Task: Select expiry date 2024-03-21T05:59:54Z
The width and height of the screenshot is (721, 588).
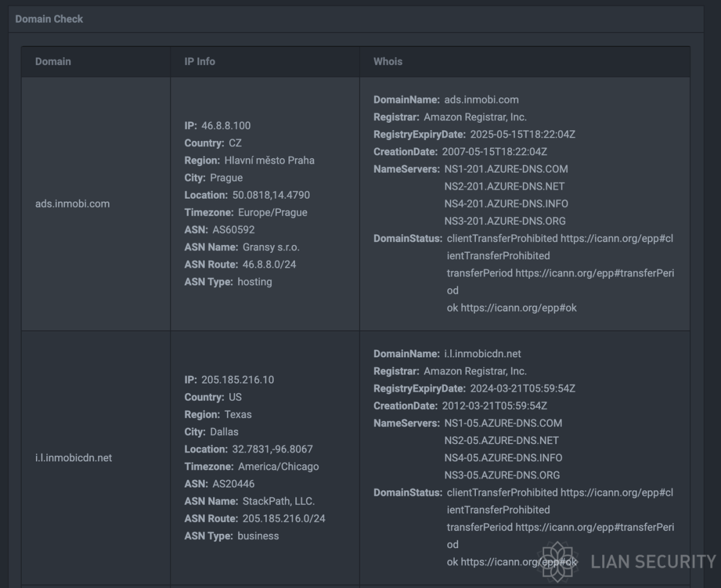Action: [522, 388]
